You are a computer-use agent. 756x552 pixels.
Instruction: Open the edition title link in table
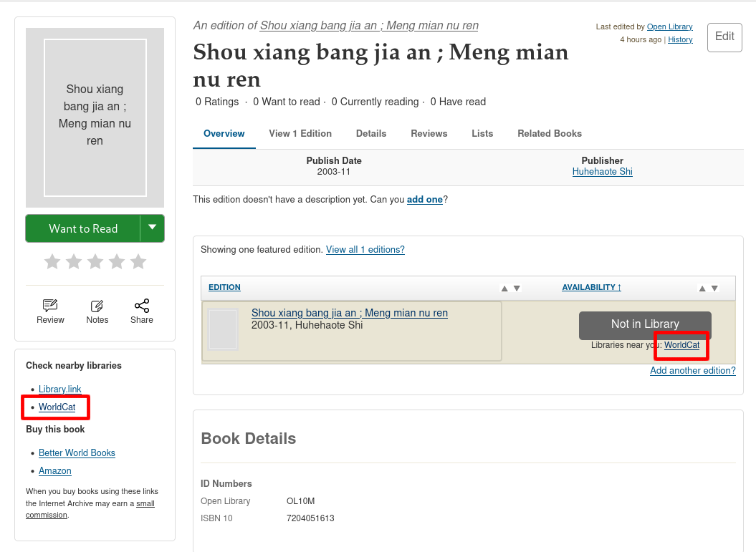[x=350, y=313]
